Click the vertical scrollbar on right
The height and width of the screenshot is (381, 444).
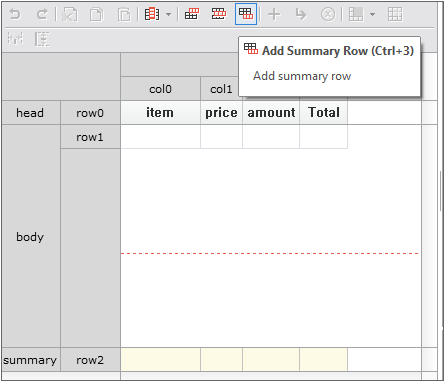pos(441,190)
